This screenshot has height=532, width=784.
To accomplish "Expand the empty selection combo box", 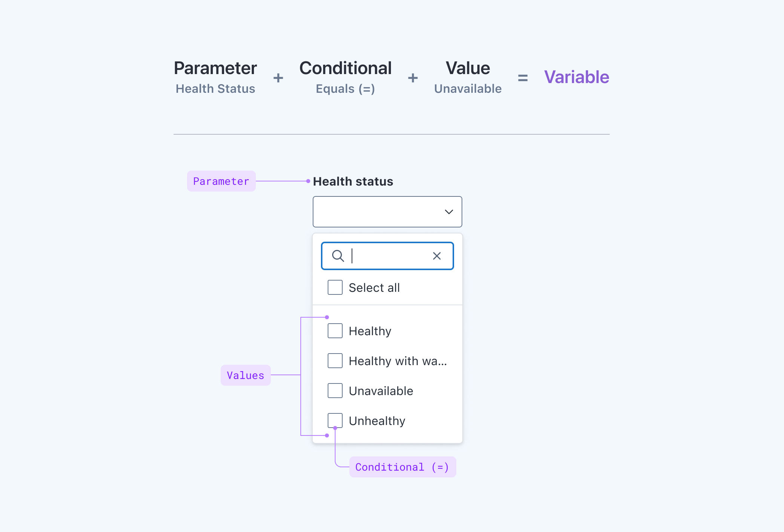I will click(x=387, y=212).
